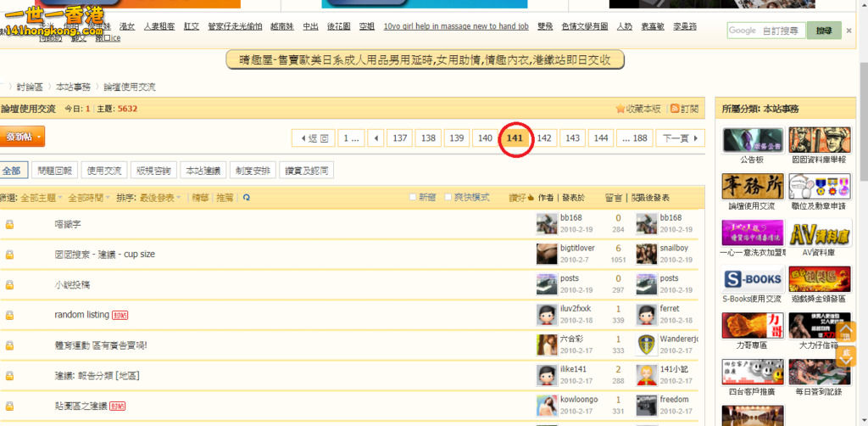The height and width of the screenshot is (426, 868).
Task: Click the 晴趣屋 advertisement banner
Action: click(426, 60)
